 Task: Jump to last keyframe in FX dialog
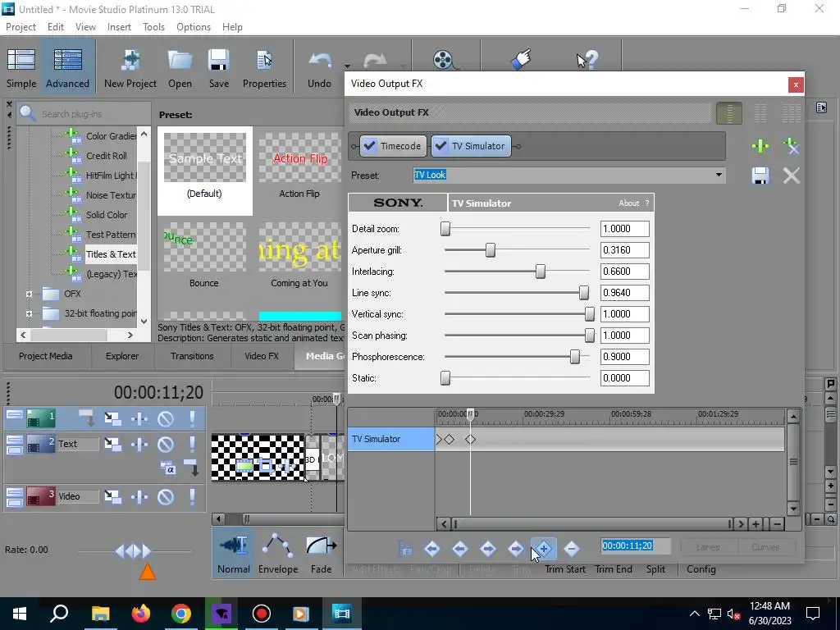(x=515, y=549)
